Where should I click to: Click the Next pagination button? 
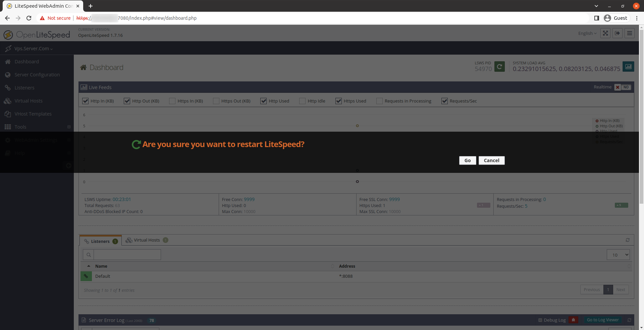point(621,289)
